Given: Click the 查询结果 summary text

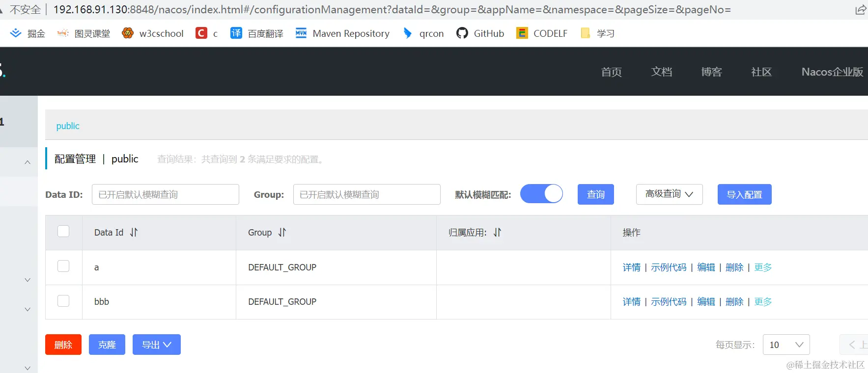Looking at the screenshot, I should click(x=241, y=160).
